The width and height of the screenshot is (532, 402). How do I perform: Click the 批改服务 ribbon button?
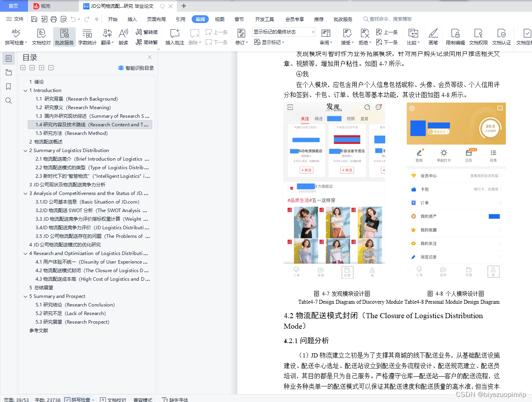point(64,37)
